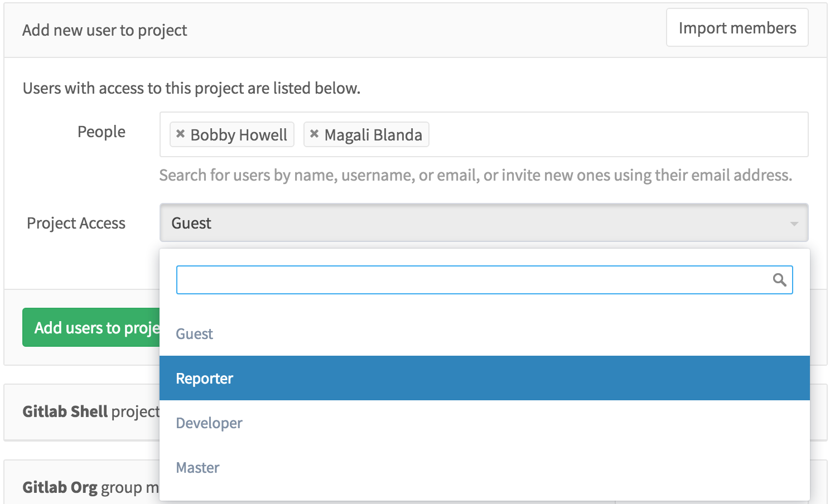The width and height of the screenshot is (830, 504).
Task: Click the Project Access dropdown arrow
Action: [794, 224]
